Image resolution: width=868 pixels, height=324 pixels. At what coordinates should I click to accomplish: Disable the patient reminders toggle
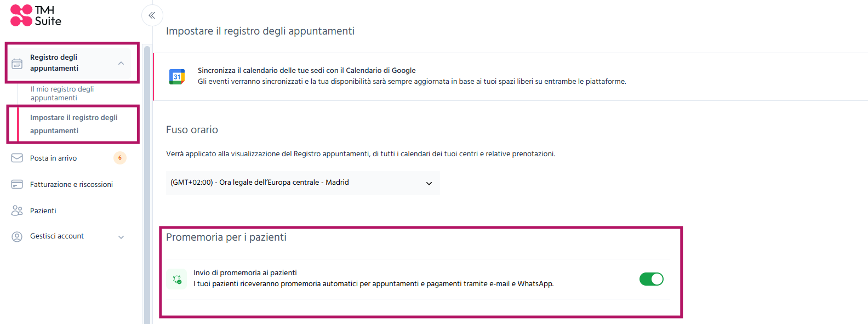652,279
